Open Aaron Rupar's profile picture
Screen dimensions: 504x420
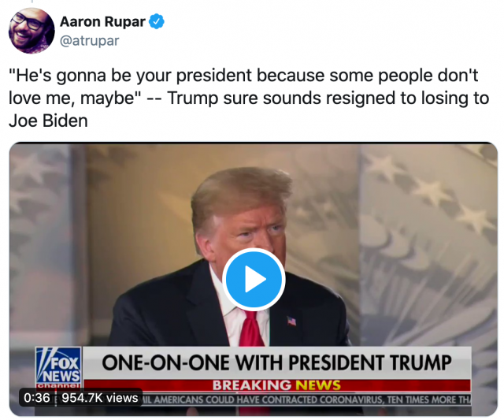coord(31,31)
